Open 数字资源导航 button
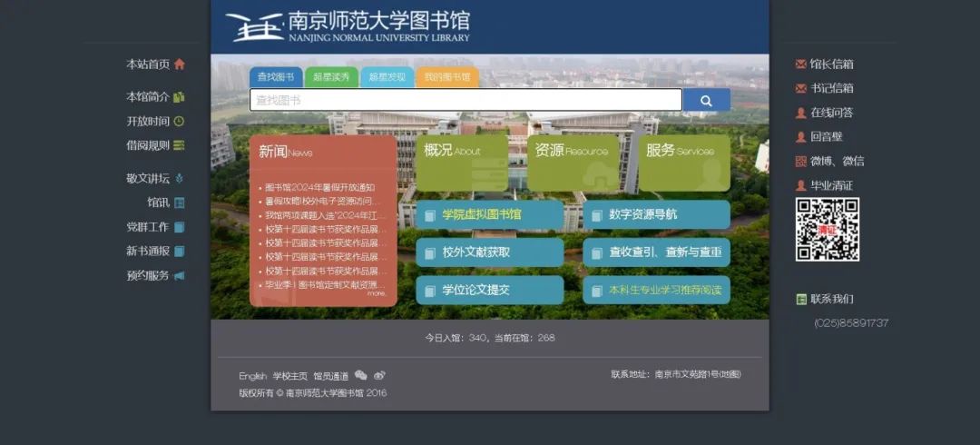 tap(657, 214)
